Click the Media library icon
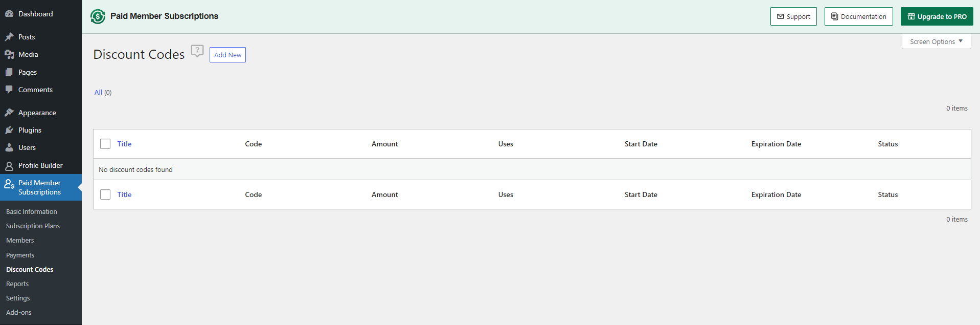The image size is (980, 325). tap(9, 54)
